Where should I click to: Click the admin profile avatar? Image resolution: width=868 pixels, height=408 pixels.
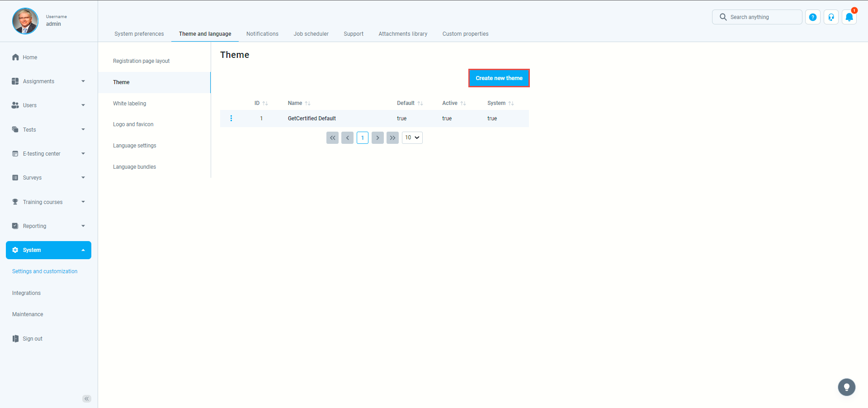(x=25, y=21)
